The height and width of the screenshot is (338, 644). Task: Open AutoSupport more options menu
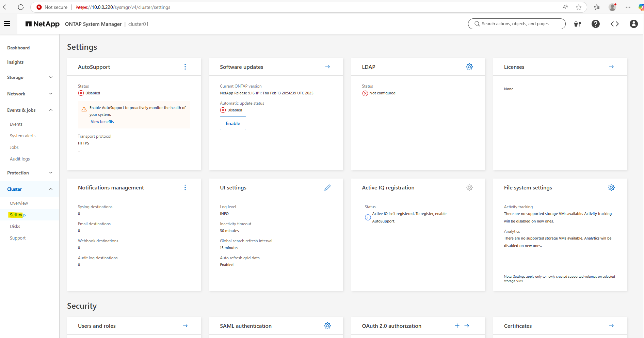[185, 67]
